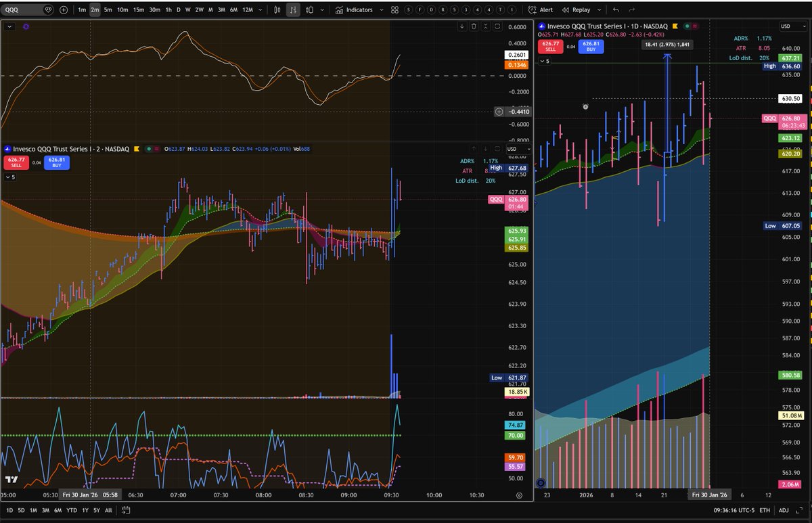Switch to the 15m interval
812x523 pixels.
(138, 10)
